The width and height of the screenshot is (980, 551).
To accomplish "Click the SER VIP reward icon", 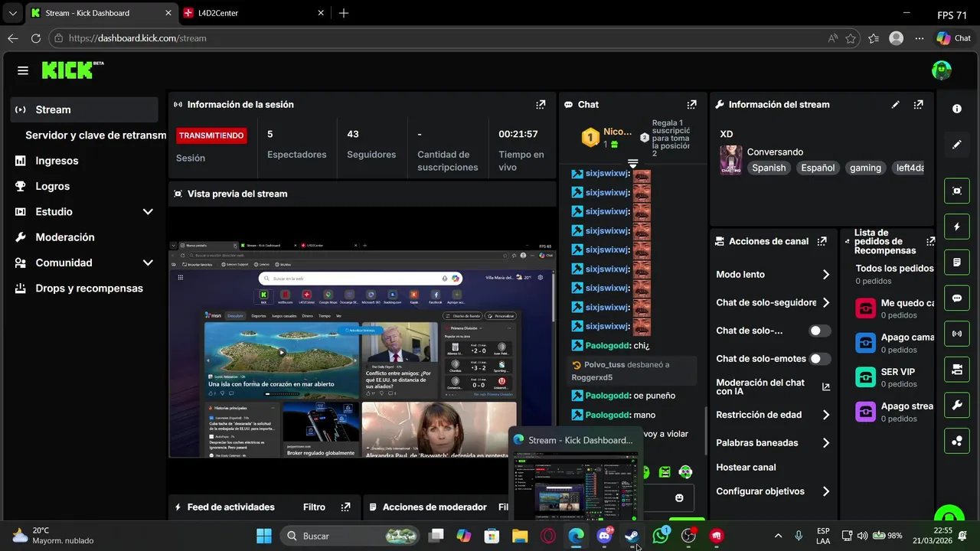I will pyautogui.click(x=865, y=377).
